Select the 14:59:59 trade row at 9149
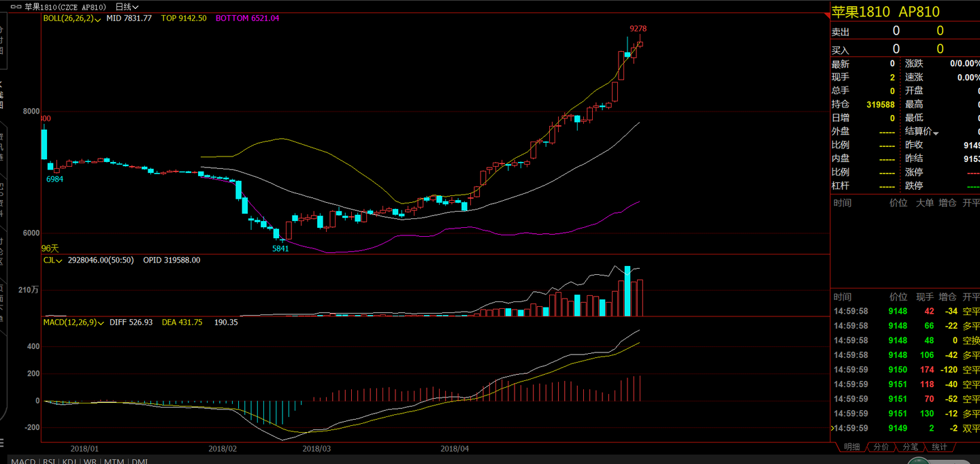 pos(906,428)
